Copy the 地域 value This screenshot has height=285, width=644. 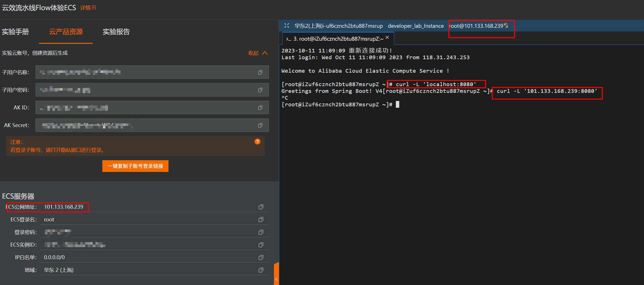(x=261, y=270)
